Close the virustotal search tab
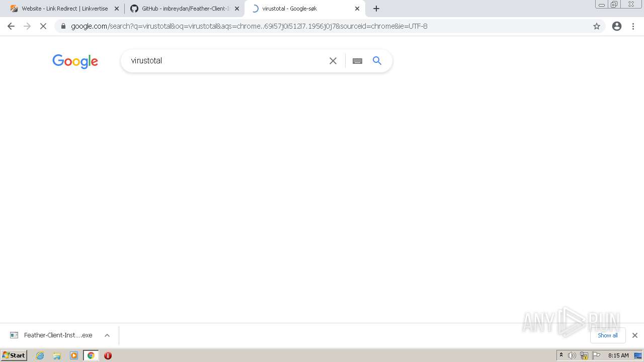Viewport: 644px width, 362px height. click(x=357, y=9)
